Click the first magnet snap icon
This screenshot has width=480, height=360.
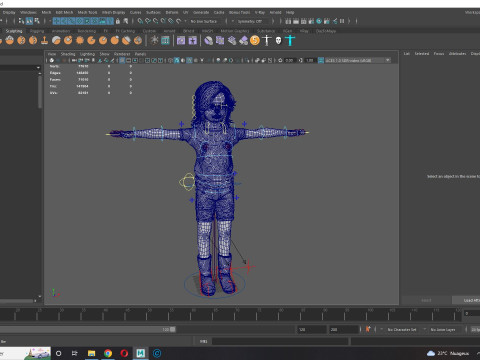pos(140,21)
